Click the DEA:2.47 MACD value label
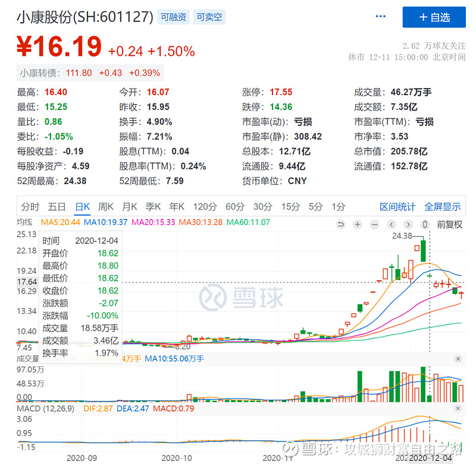476x464 pixels. click(133, 409)
